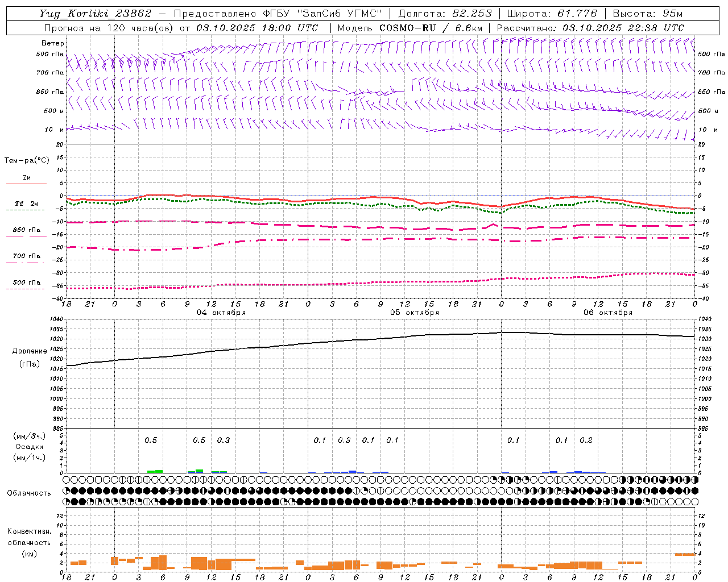Click the 04 октября date label

point(221,313)
